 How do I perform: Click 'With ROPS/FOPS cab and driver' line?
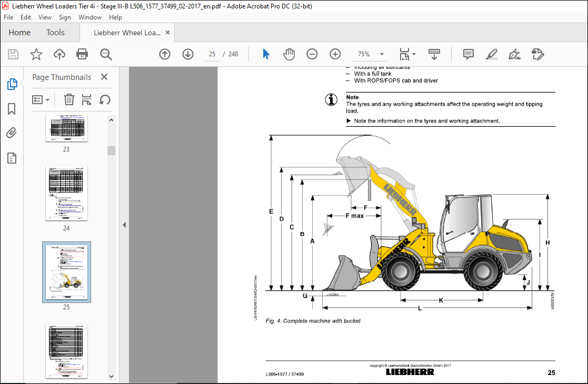(x=396, y=80)
